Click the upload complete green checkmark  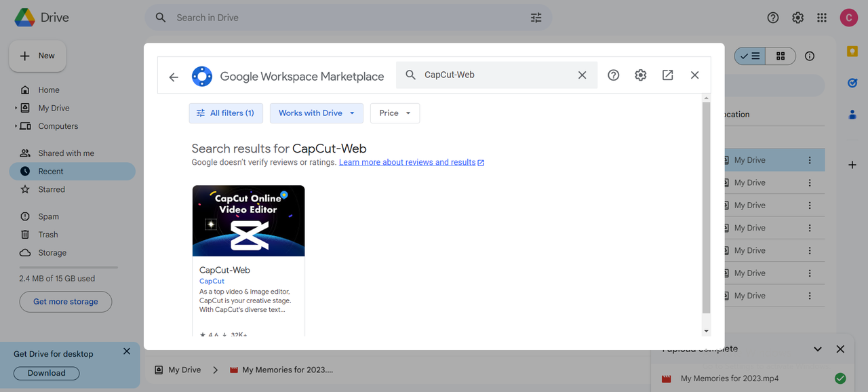pos(840,378)
